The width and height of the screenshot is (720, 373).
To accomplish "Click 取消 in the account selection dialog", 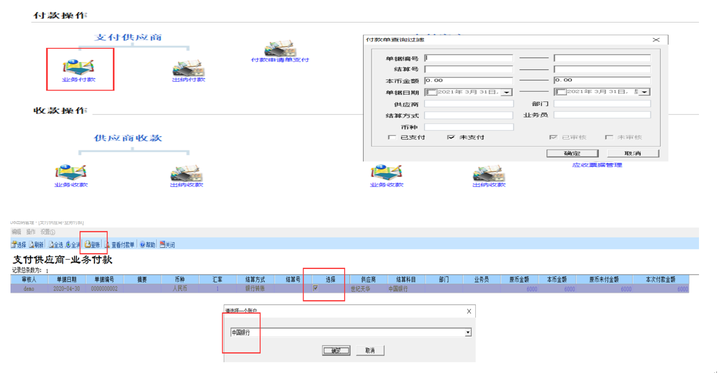I will (x=370, y=350).
